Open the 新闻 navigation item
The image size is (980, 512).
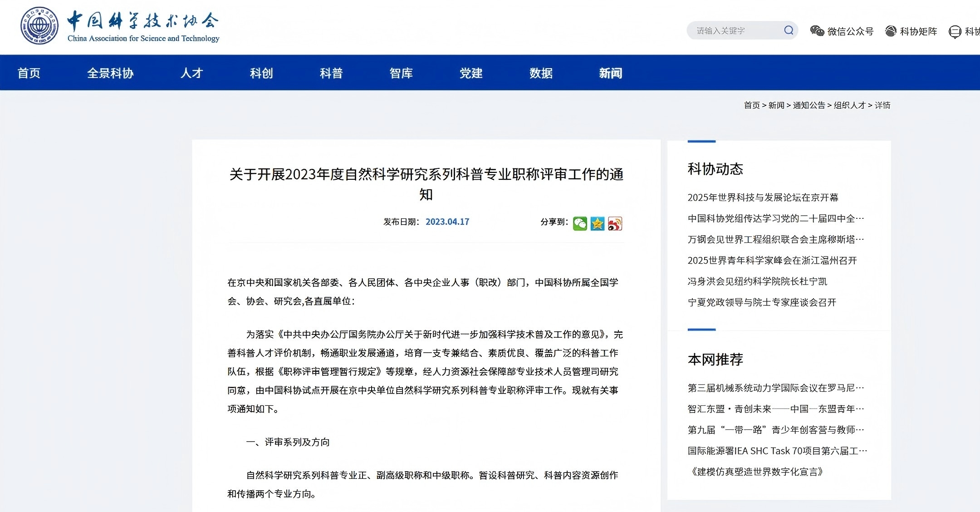611,73
